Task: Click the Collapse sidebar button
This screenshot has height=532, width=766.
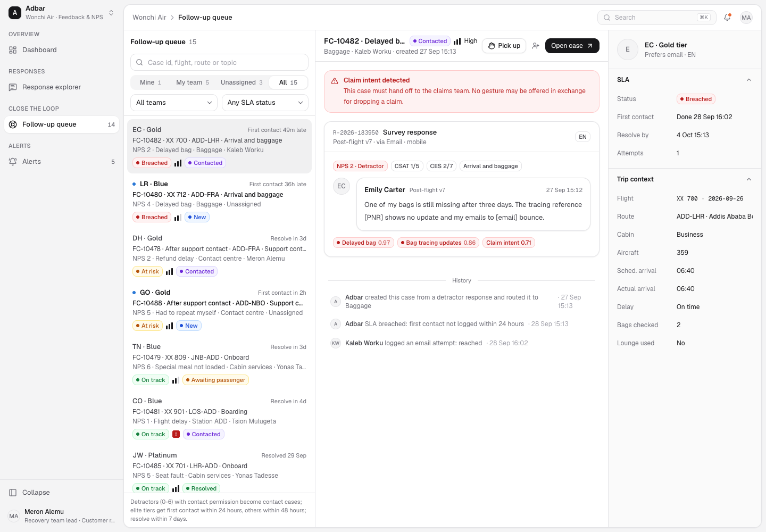Action: [x=62, y=493]
